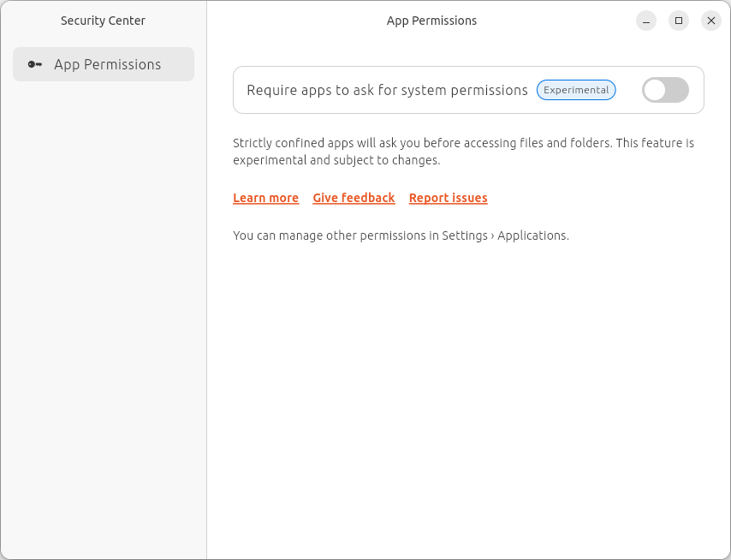Viewport: 731px width, 560px height.
Task: Click the round knob of the permissions switch
Action: click(x=655, y=90)
